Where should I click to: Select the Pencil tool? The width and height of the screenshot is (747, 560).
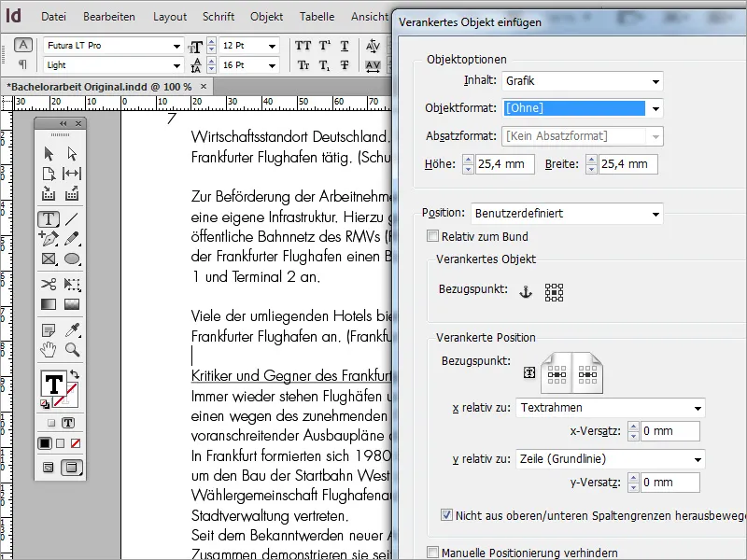point(72,239)
